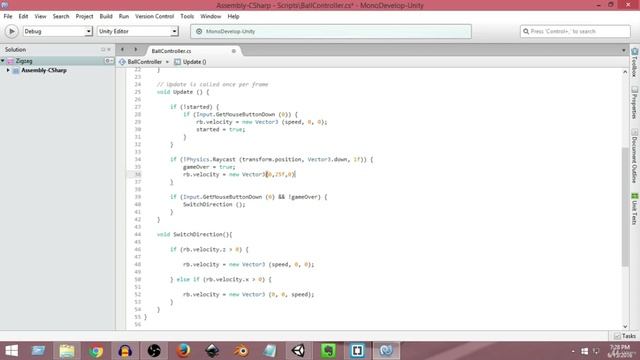Open the Document Outline side panel

tap(635, 156)
